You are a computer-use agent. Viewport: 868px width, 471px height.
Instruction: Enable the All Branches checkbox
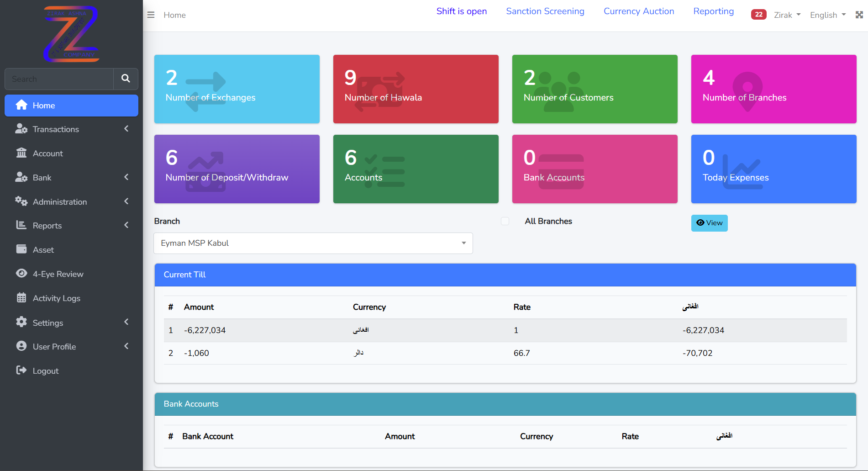point(505,221)
